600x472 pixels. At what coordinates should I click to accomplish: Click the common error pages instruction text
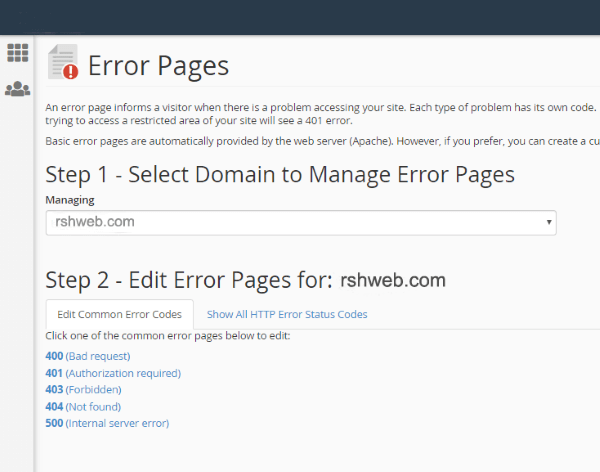pos(167,335)
